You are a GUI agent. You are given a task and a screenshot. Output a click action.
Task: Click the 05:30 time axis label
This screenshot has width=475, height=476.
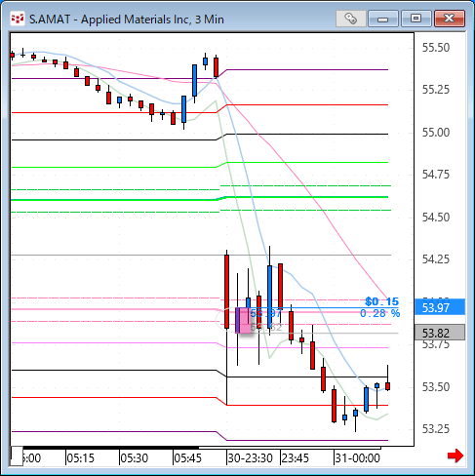click(134, 458)
